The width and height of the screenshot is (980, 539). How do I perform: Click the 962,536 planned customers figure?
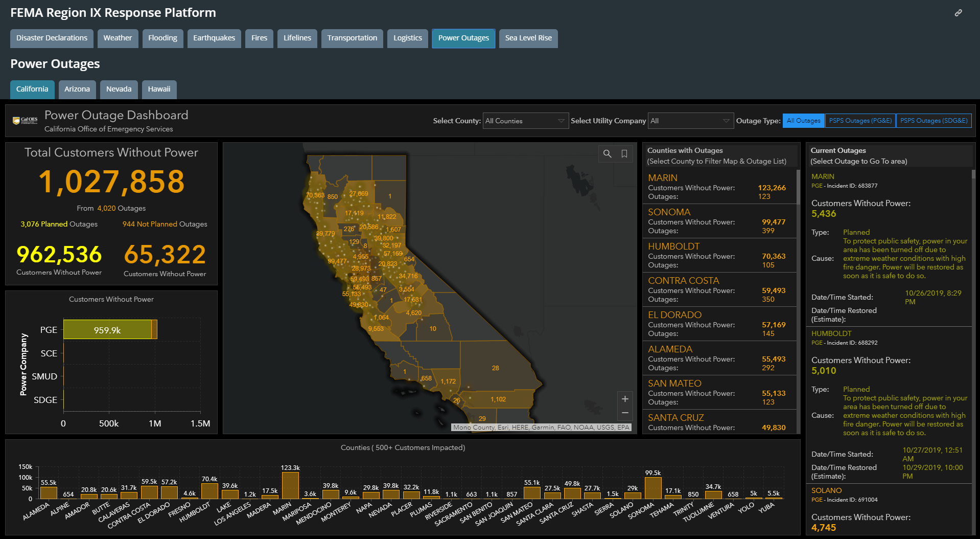[59, 254]
